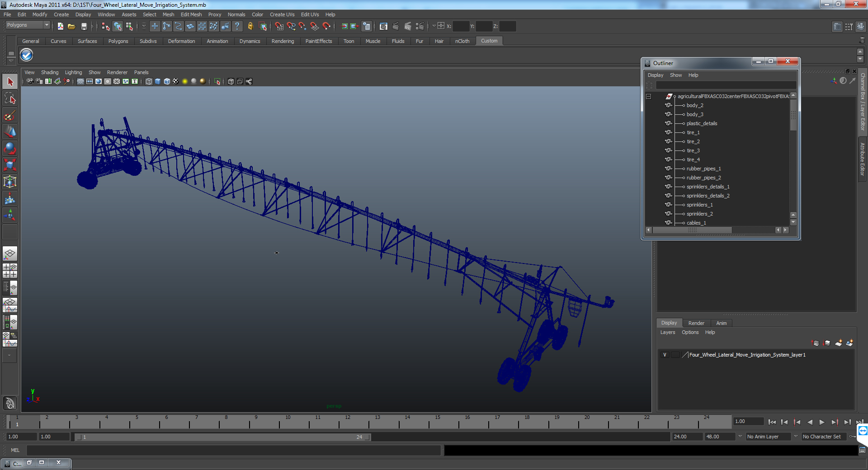The height and width of the screenshot is (470, 868).
Task: Toggle wireframe on shaded viewport icon
Action: [167, 81]
